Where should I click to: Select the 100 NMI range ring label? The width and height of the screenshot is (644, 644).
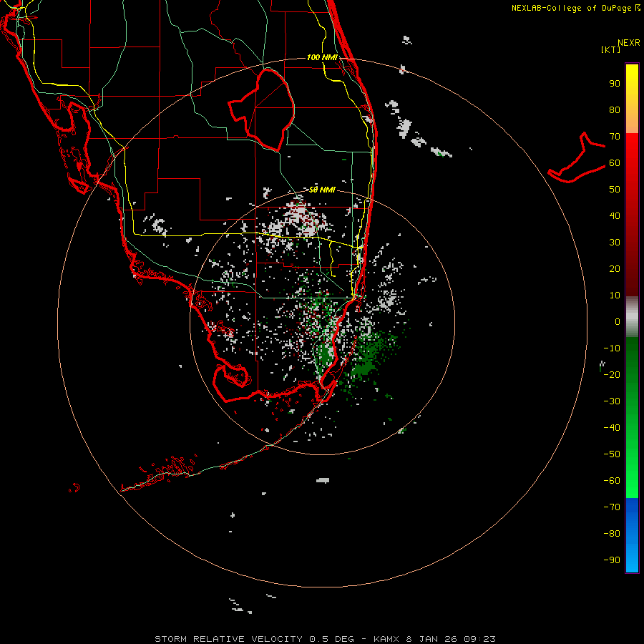pos(322,57)
